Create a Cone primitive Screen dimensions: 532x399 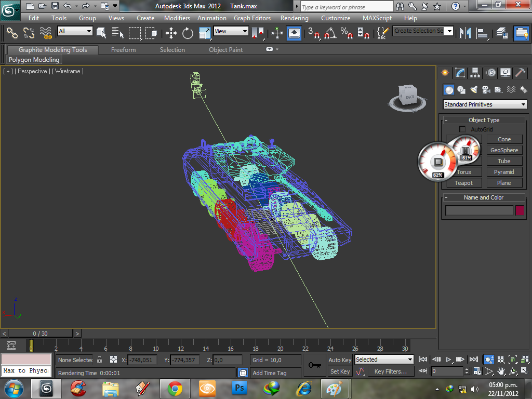[504, 139]
